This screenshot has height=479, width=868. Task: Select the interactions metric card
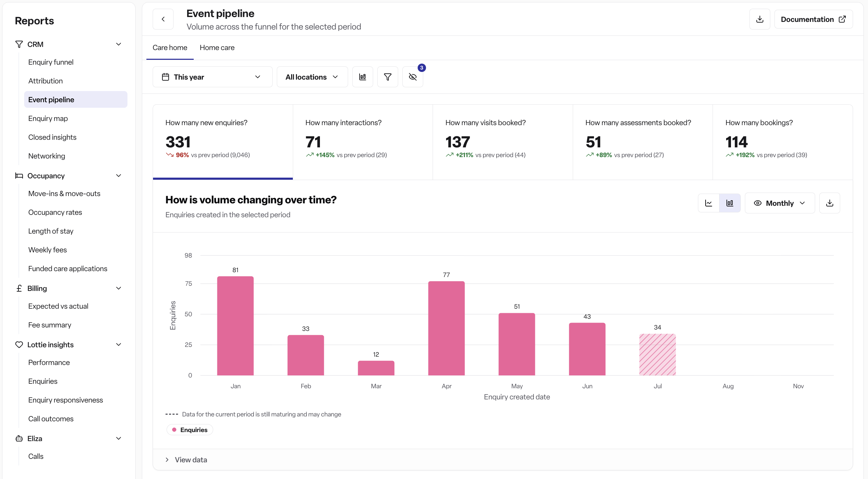(363, 142)
